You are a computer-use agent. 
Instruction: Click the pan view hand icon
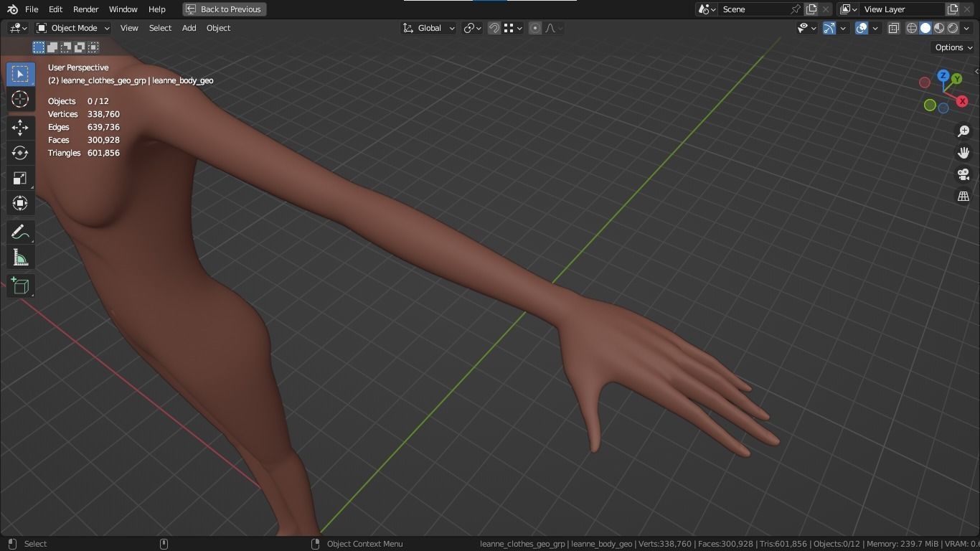(963, 153)
